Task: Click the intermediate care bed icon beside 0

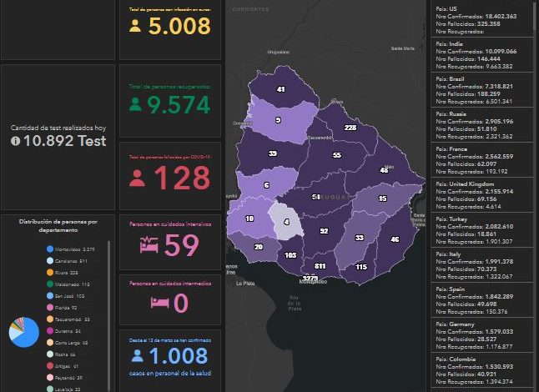Action: click(159, 301)
